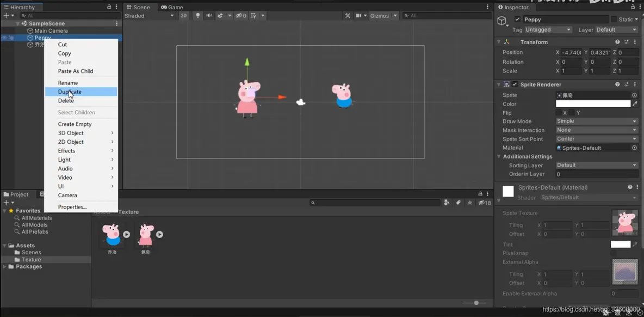Open component editor tools wrench icon

point(348,16)
